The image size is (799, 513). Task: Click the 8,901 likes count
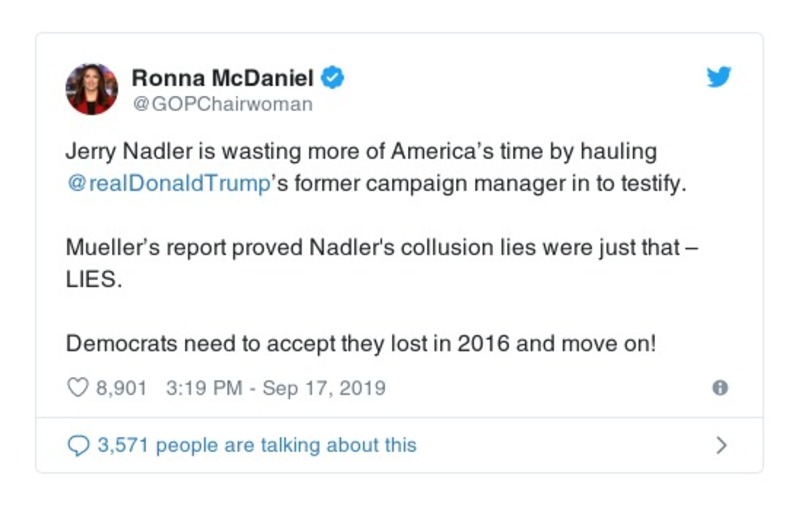tap(121, 388)
